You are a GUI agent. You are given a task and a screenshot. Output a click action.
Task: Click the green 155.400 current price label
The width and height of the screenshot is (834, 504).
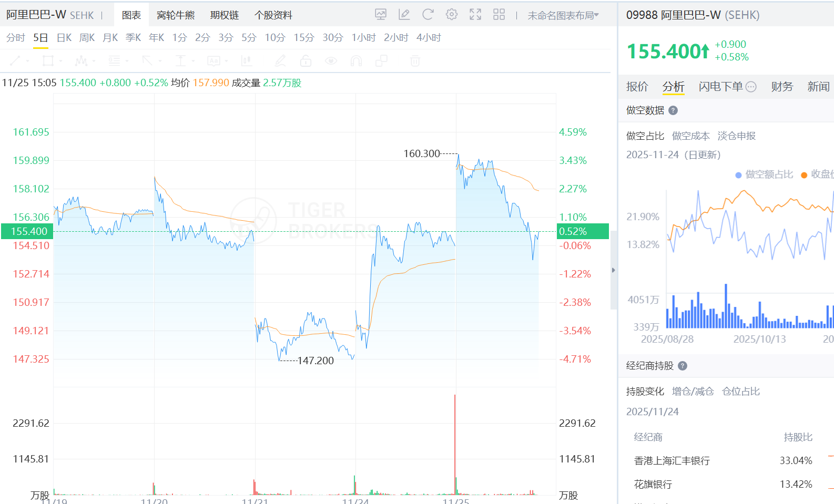tap(27, 231)
